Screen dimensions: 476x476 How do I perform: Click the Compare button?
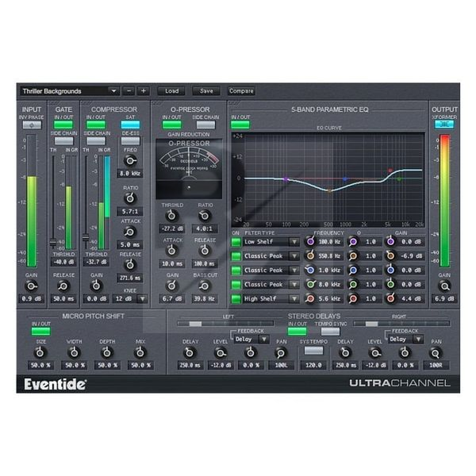(x=241, y=90)
